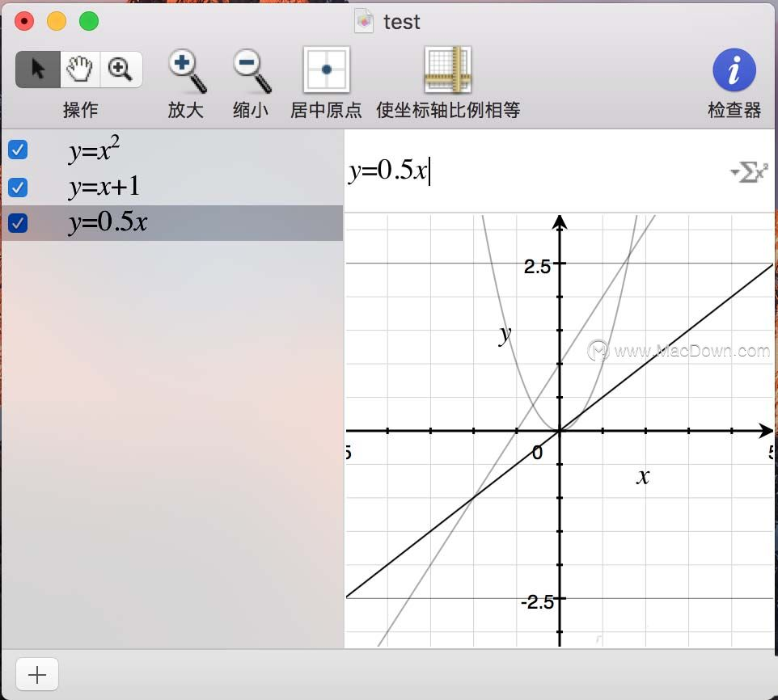Click the 居中原点 center-origin icon
This screenshot has width=778, height=700.
click(x=325, y=70)
